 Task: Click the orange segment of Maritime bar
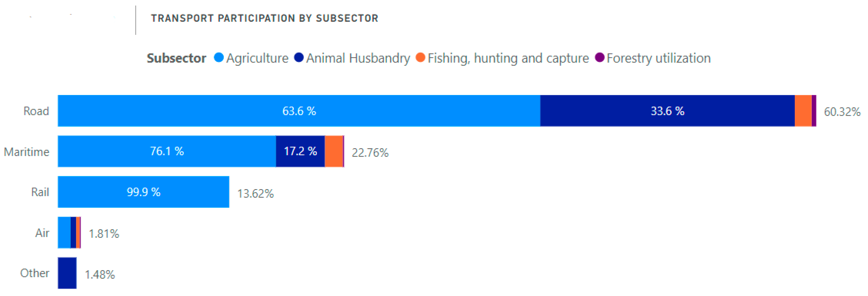click(334, 151)
